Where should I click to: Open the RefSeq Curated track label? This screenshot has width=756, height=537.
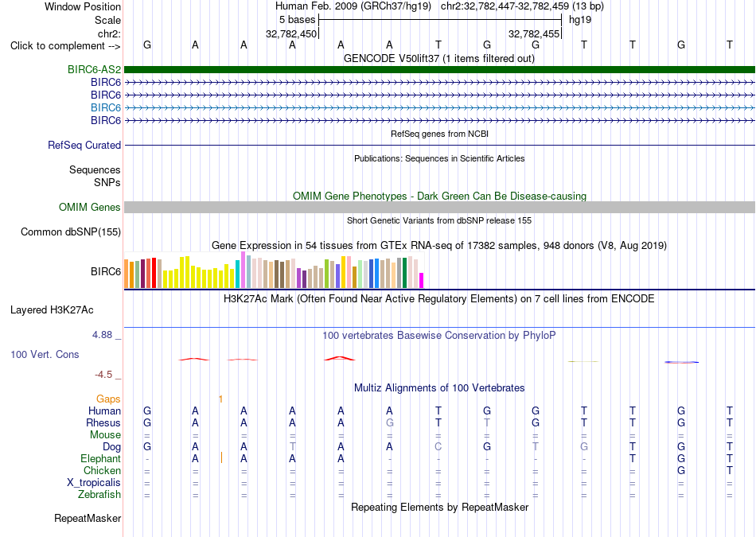click(84, 145)
